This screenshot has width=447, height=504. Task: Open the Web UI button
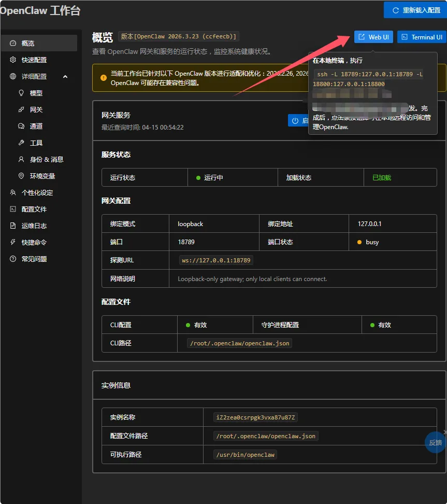pos(373,37)
